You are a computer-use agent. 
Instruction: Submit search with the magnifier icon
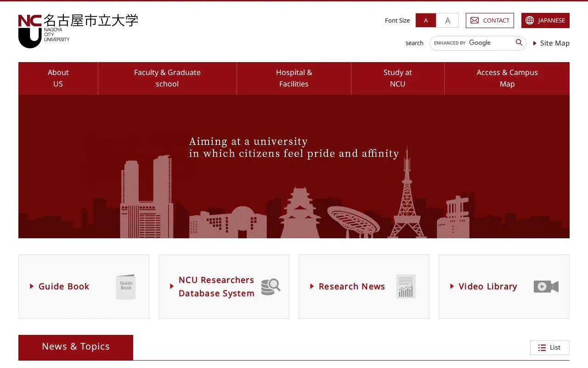[519, 43]
